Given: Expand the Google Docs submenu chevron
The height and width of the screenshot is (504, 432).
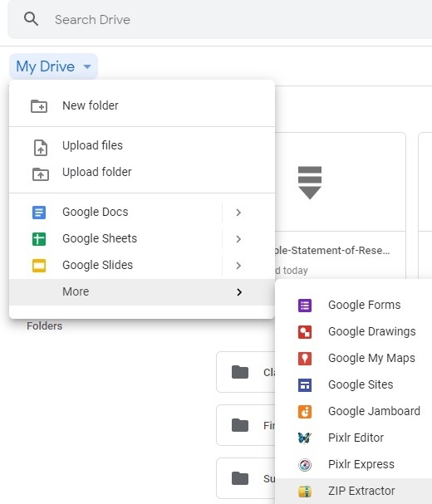Looking at the screenshot, I should click(x=238, y=213).
